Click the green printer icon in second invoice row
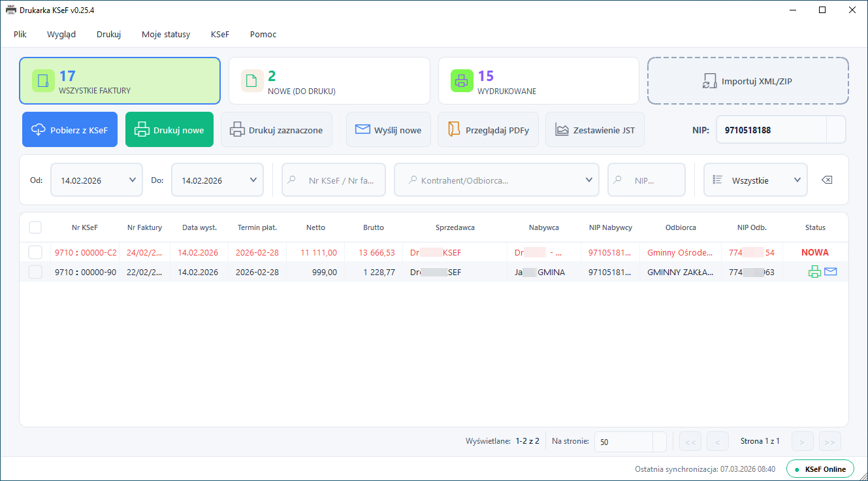 [x=814, y=272]
